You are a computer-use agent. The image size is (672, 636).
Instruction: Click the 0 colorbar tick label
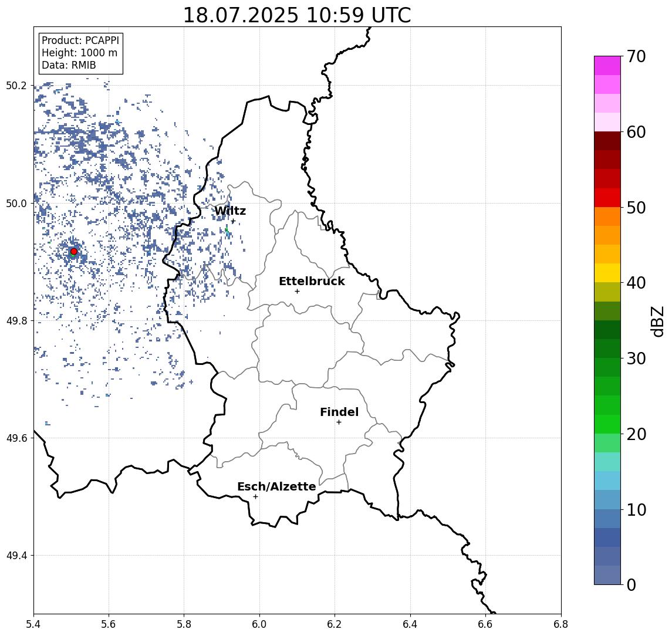[x=632, y=584]
